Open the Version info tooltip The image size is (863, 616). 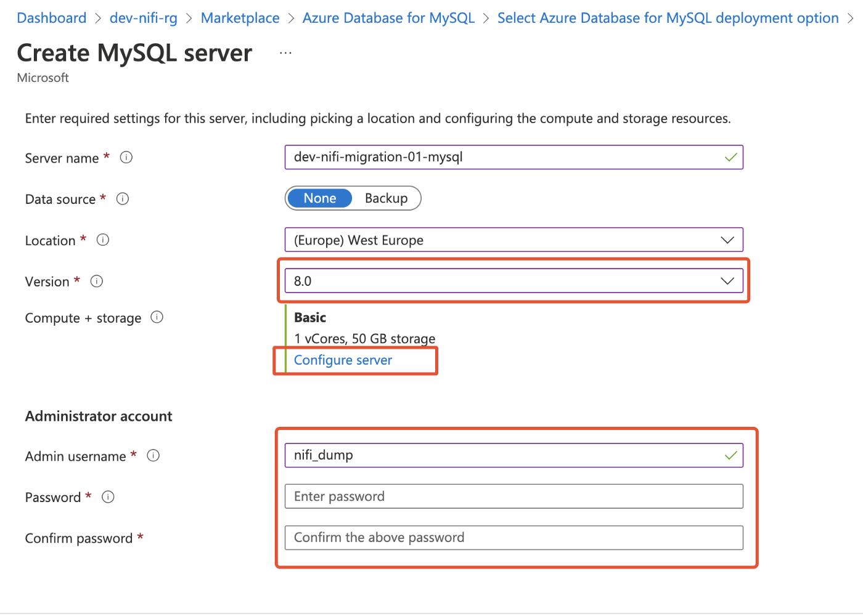point(96,282)
